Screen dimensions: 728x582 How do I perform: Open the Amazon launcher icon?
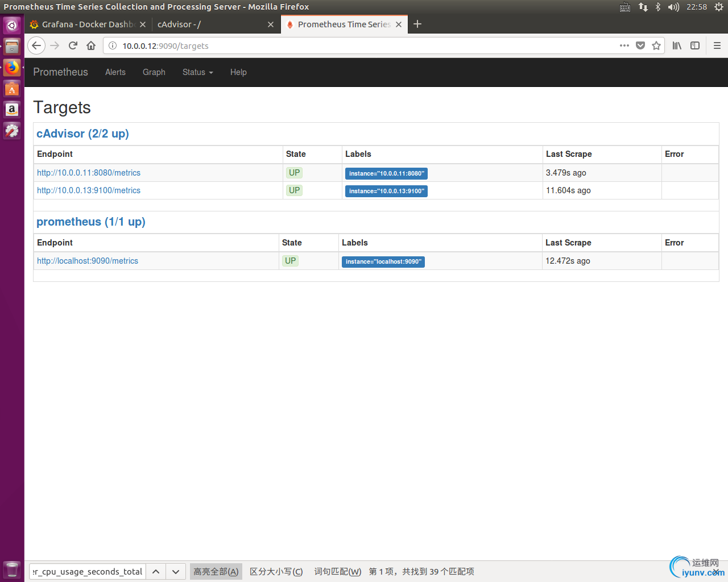tap(12, 110)
